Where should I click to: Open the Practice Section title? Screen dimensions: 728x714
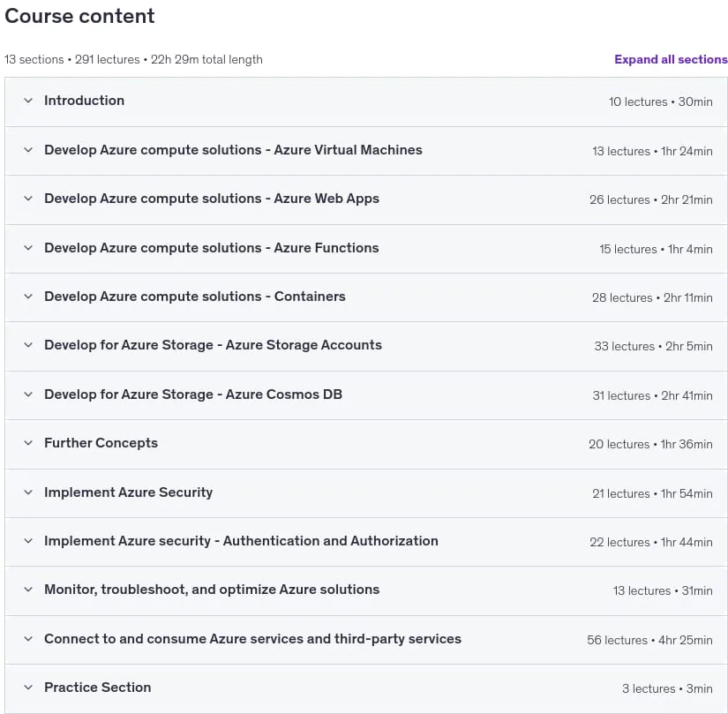tap(97, 687)
